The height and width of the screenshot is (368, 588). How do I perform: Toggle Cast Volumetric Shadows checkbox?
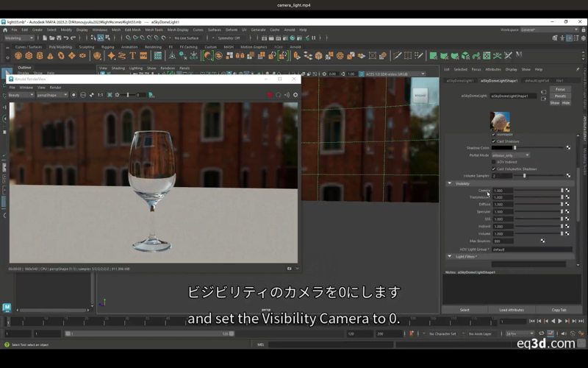(x=494, y=169)
